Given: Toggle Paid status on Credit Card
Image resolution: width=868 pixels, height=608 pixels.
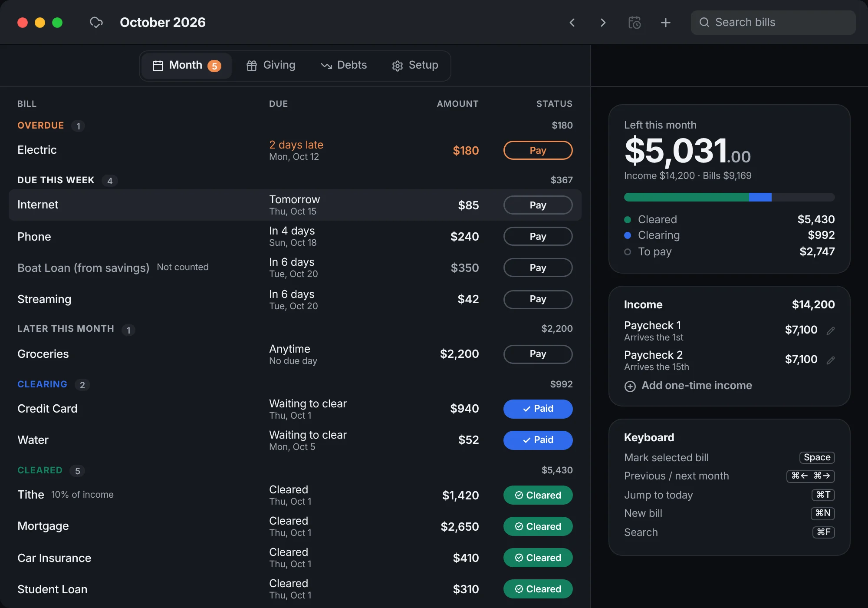Looking at the screenshot, I should pyautogui.click(x=538, y=409).
